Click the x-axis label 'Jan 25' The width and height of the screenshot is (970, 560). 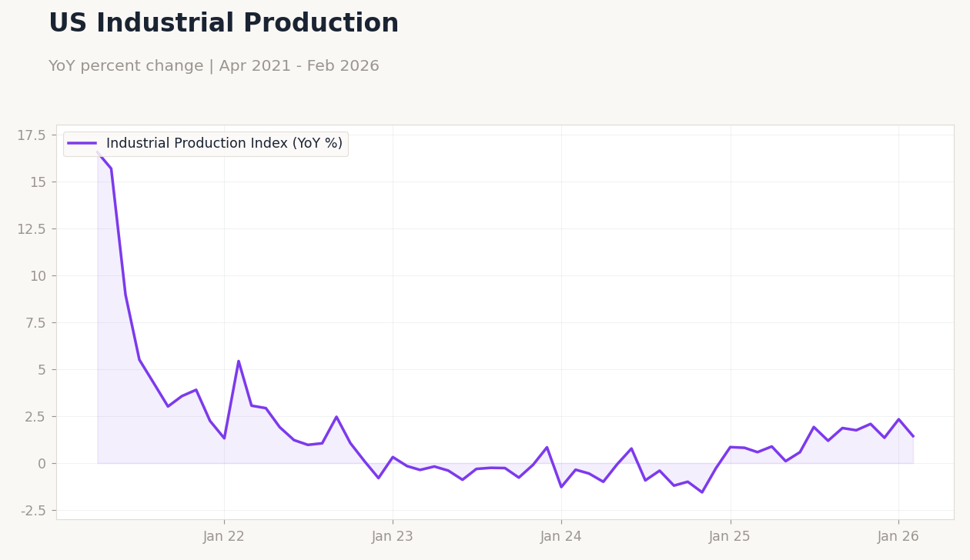730,537
